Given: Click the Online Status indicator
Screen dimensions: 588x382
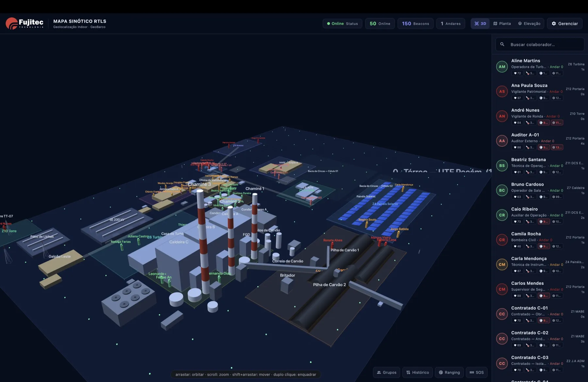Looking at the screenshot, I should click(342, 24).
